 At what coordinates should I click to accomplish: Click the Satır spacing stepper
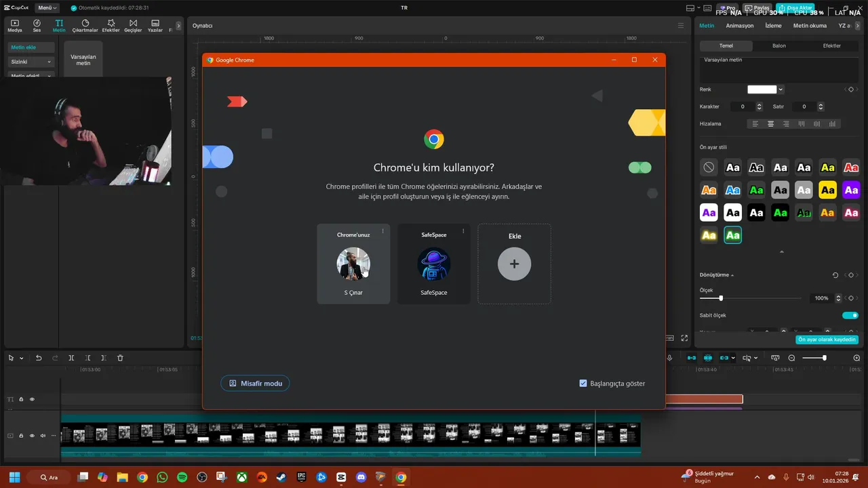(x=821, y=106)
